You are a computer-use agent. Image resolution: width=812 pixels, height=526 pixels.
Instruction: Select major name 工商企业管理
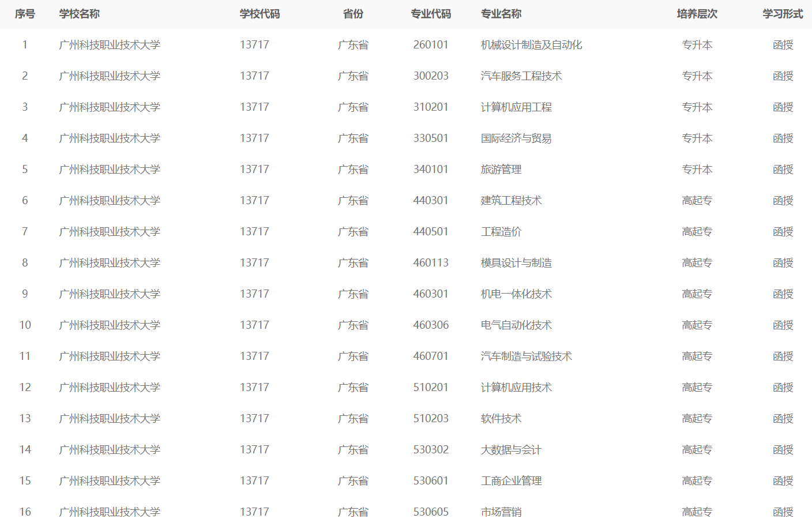click(x=512, y=481)
